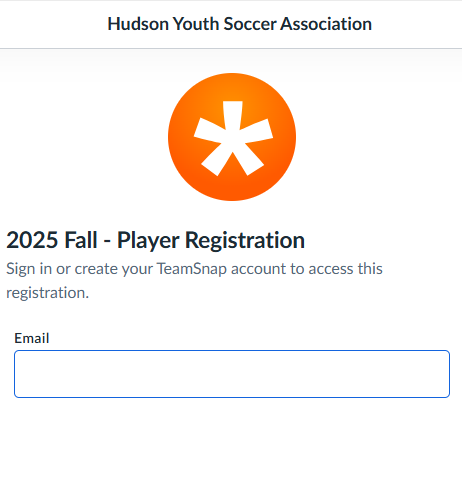This screenshot has width=462, height=484.
Task: Click the final word registration. in the description
Action: 48,293
